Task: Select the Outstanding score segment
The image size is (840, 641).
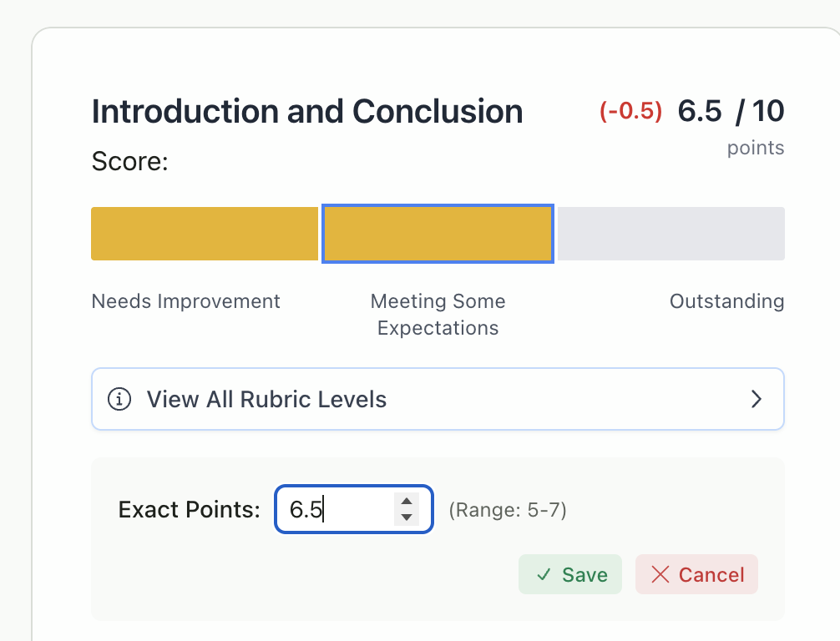Action: (x=668, y=234)
